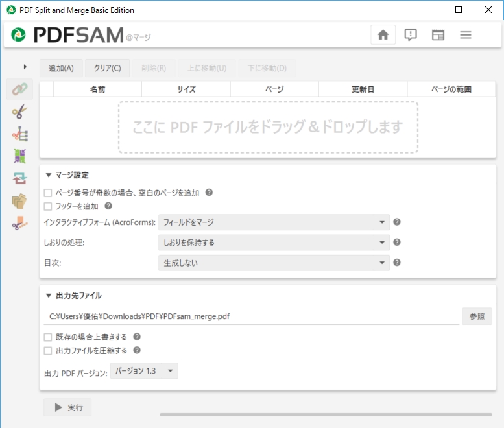Collapse the マージ設定 section
Image resolution: width=504 pixels, height=428 pixels.
click(x=49, y=175)
